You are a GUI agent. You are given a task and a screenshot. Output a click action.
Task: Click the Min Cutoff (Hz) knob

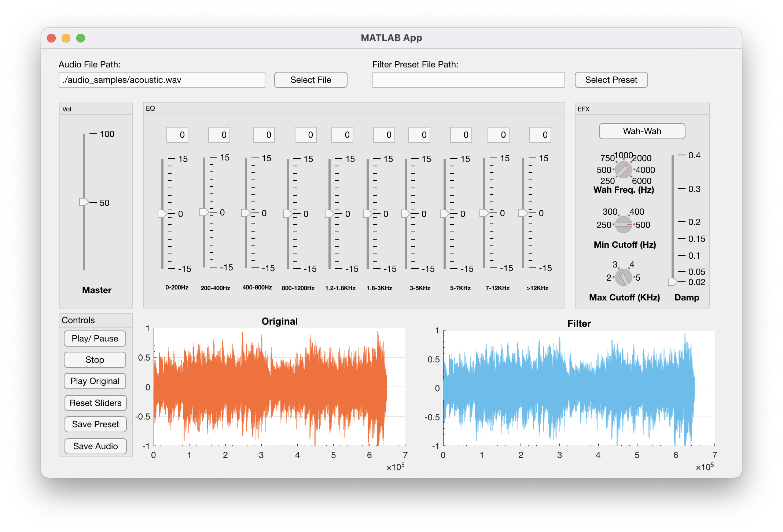(623, 224)
